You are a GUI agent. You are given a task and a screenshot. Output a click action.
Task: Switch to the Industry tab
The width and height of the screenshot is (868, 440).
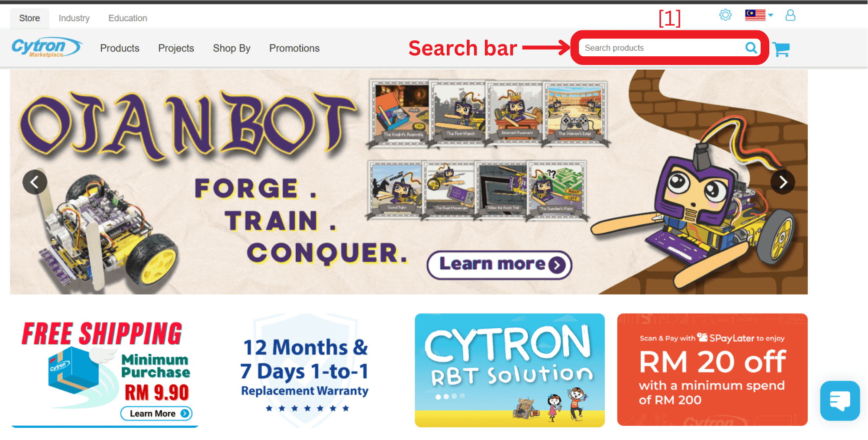click(74, 18)
